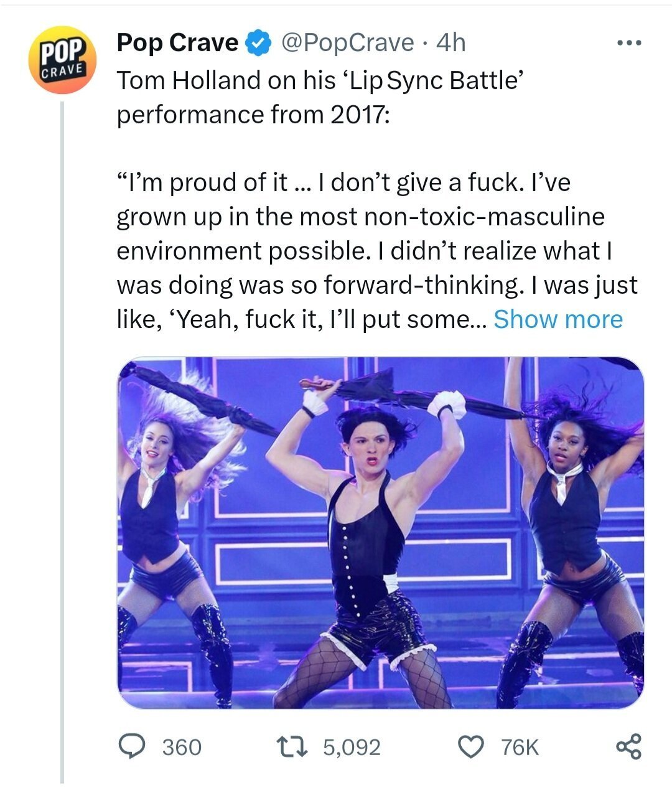Image resolution: width=672 pixels, height=788 pixels.
Task: Click the 360 replies count
Action: 182,746
